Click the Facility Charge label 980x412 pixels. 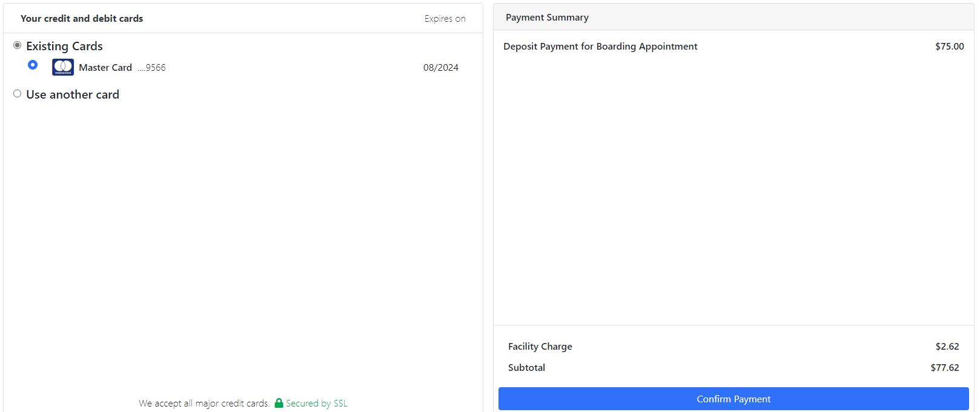click(x=540, y=347)
